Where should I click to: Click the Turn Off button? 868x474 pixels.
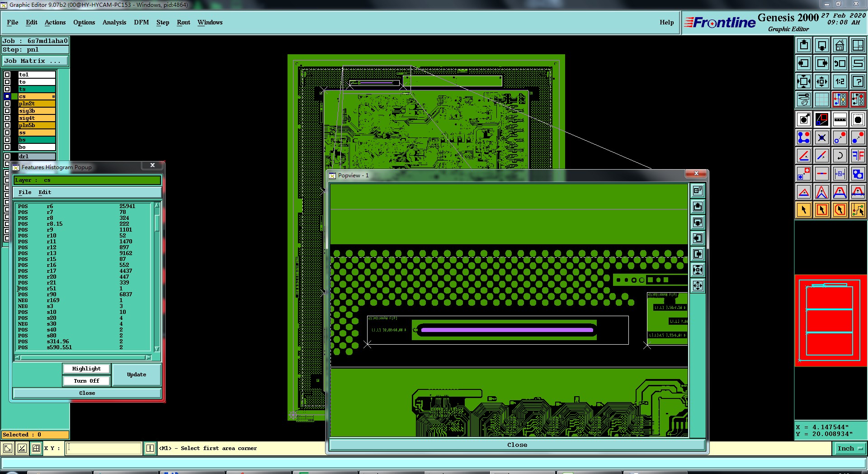[86, 381]
